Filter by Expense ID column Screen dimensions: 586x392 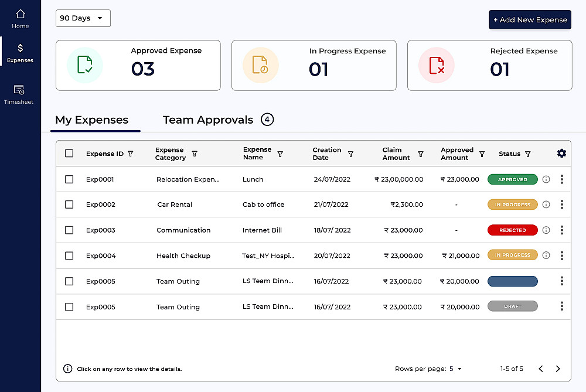coord(131,154)
